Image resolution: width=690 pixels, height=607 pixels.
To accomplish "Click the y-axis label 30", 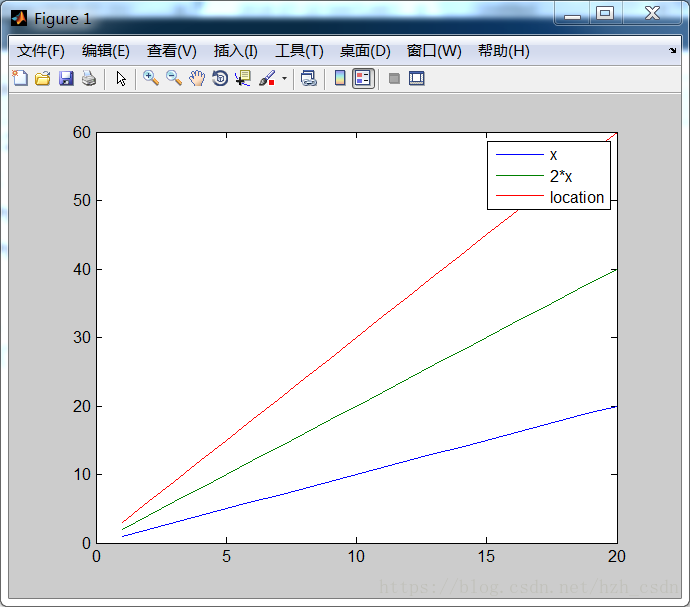I will (82, 338).
